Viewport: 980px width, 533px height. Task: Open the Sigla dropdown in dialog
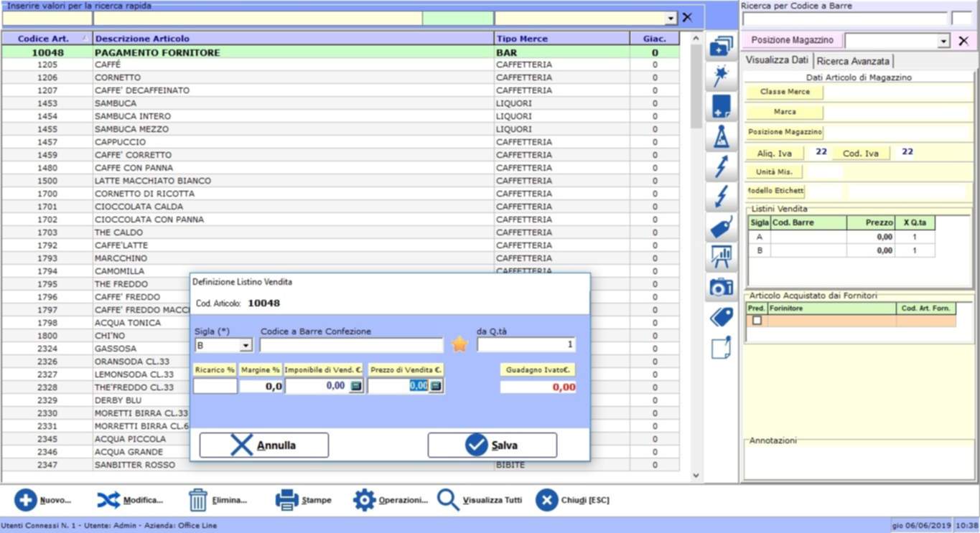[x=246, y=346]
